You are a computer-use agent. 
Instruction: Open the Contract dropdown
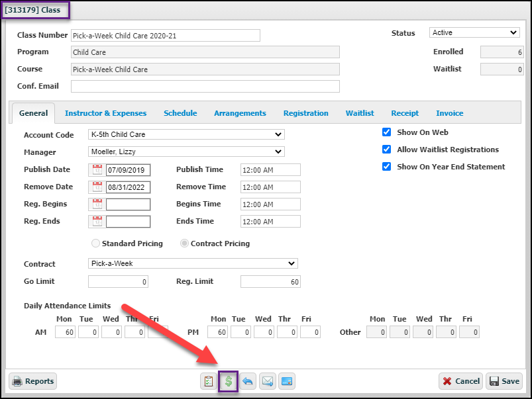pyautogui.click(x=193, y=263)
